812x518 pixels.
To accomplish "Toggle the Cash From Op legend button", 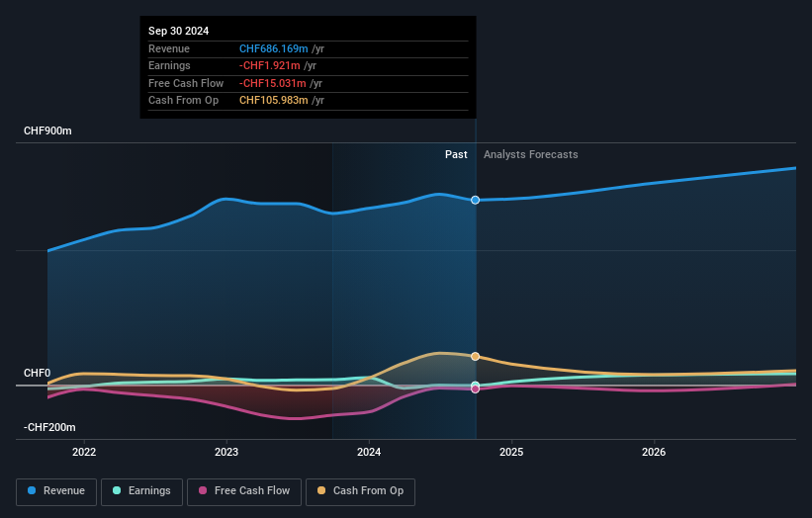I will click(x=360, y=491).
